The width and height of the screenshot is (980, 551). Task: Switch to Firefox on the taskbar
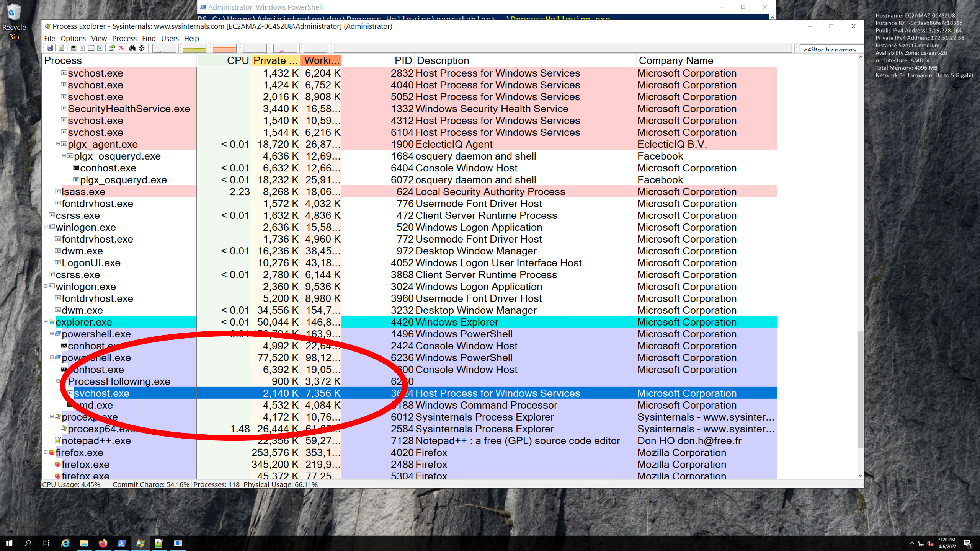click(103, 543)
